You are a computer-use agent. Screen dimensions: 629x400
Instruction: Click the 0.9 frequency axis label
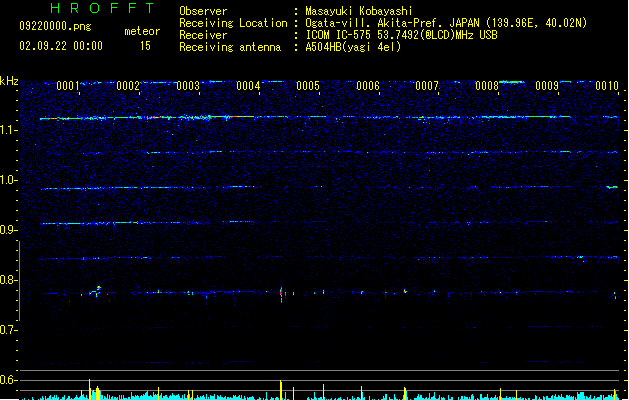pyautogui.click(x=9, y=230)
